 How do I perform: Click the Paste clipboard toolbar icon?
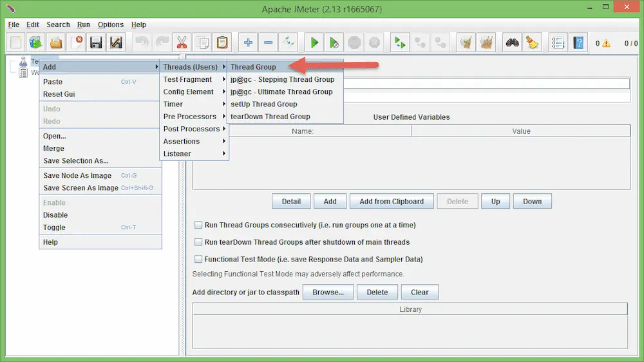tap(222, 43)
